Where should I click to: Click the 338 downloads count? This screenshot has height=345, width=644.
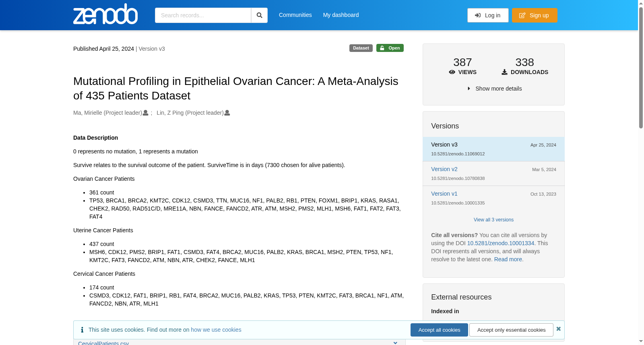pyautogui.click(x=524, y=62)
